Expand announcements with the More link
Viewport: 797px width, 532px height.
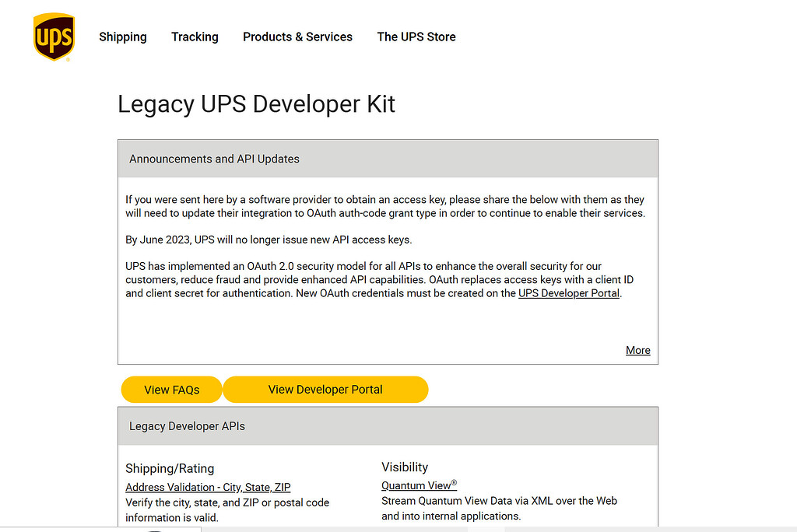[637, 350]
